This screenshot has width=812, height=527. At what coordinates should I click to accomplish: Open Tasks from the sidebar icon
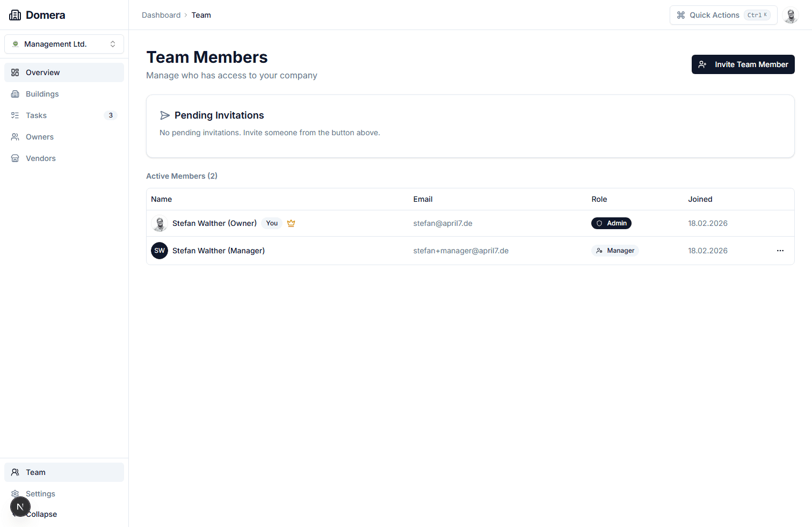click(x=15, y=115)
